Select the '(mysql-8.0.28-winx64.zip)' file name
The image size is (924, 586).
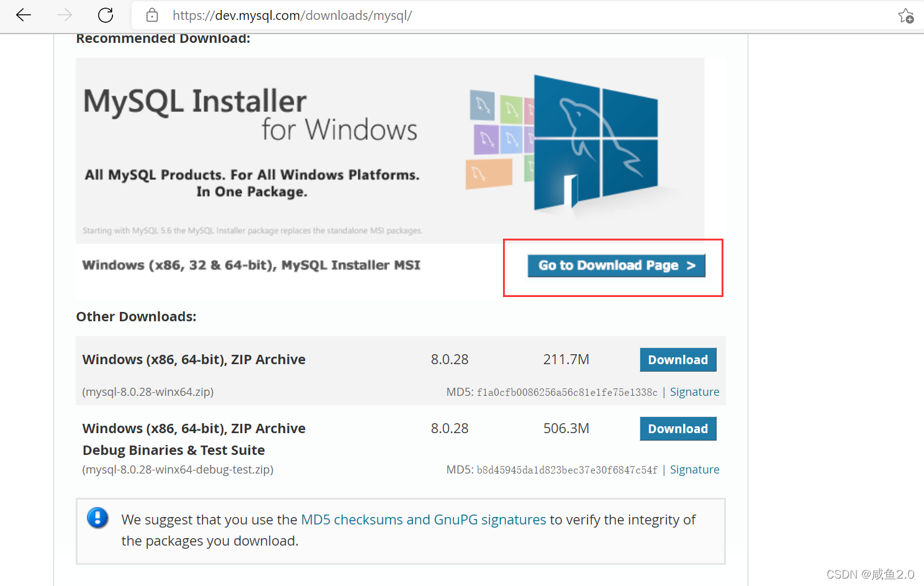[x=148, y=392]
